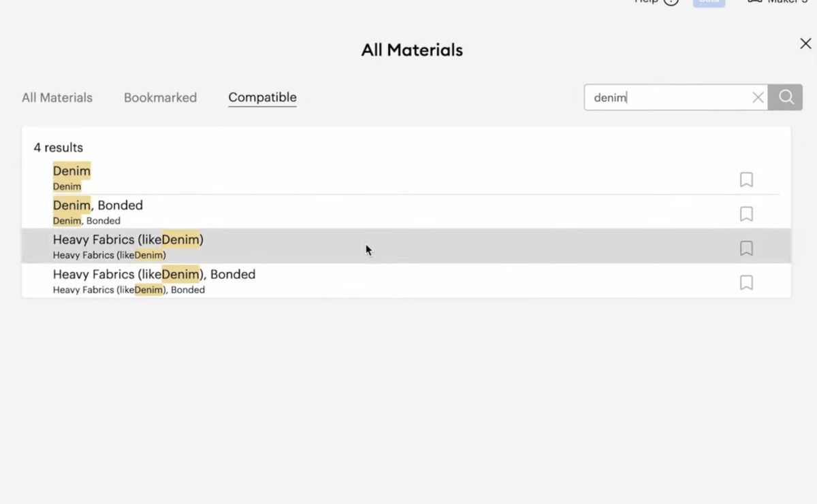Screen dimensions: 817x504
Task: Click the Help label at top
Action: [646, 2]
